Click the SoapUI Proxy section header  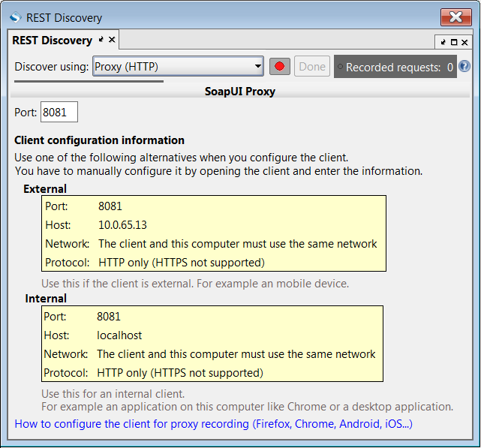pyautogui.click(x=240, y=92)
